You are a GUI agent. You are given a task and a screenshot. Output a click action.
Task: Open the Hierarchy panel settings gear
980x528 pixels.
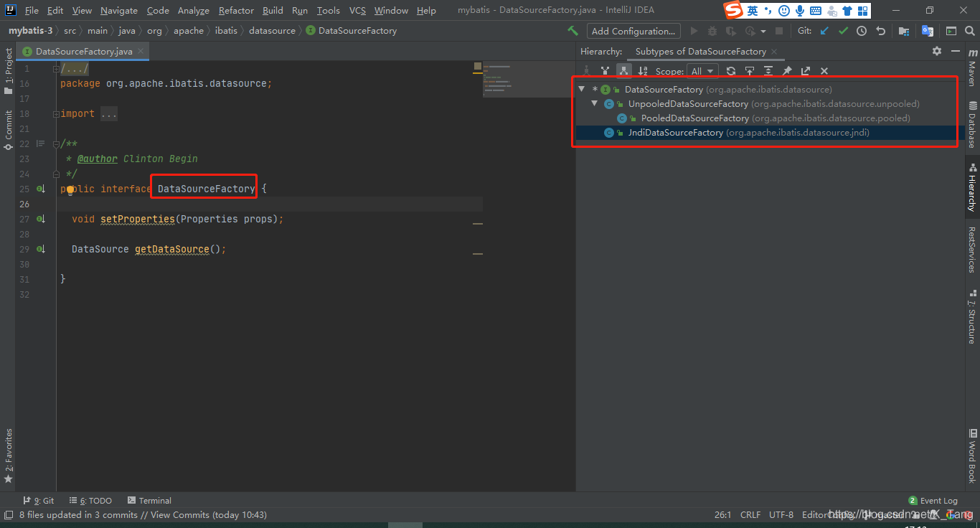pos(937,51)
